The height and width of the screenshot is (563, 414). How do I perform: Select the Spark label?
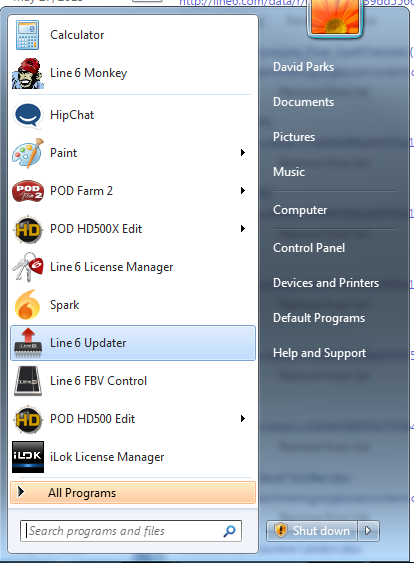[65, 305]
